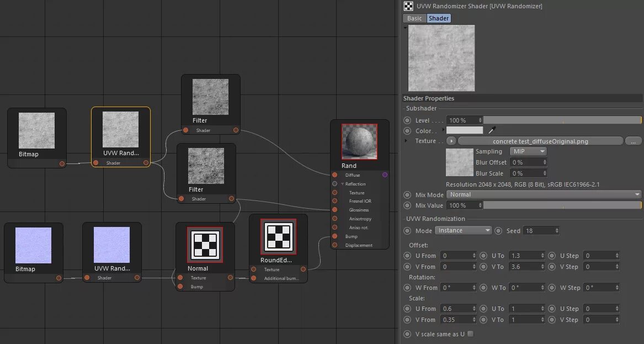The height and width of the screenshot is (344, 644).
Task: Toggle the Level animation radio dot
Action: click(x=407, y=120)
